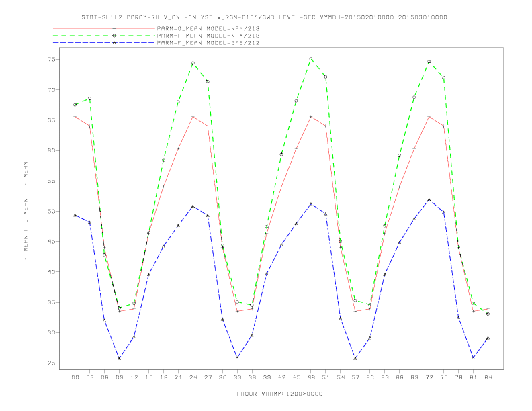
Task: Click blue GFS forecast peak marker at hour 72
Action: pyautogui.click(x=429, y=199)
